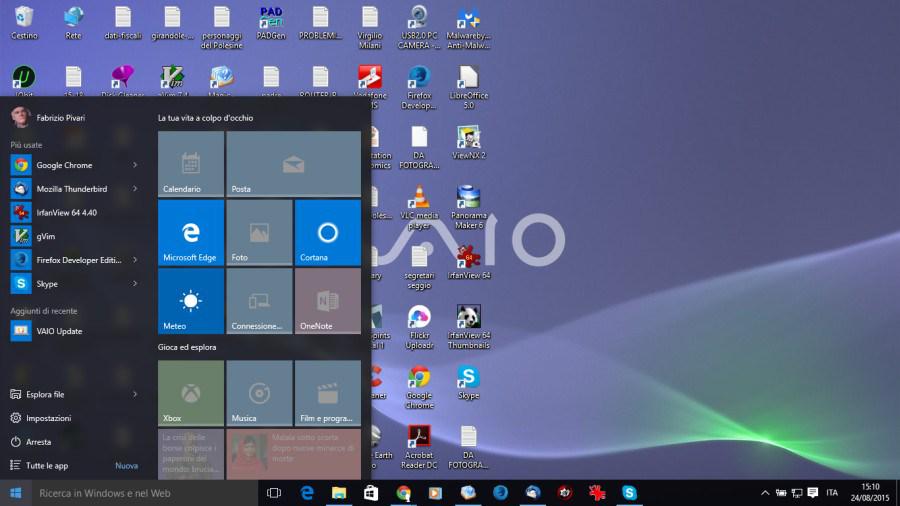Expand Google Chrome jump list arrow

point(135,165)
